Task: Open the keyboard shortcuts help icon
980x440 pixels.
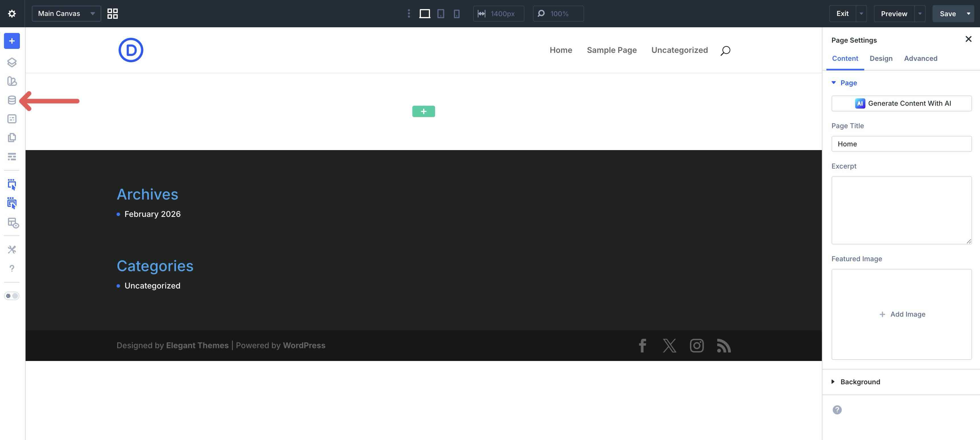Action: point(12,268)
